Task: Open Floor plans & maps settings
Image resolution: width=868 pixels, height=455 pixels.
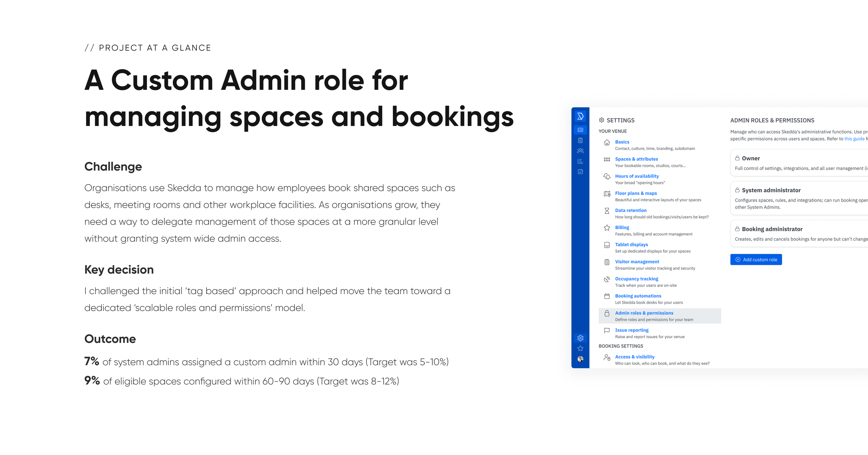Action: tap(636, 193)
